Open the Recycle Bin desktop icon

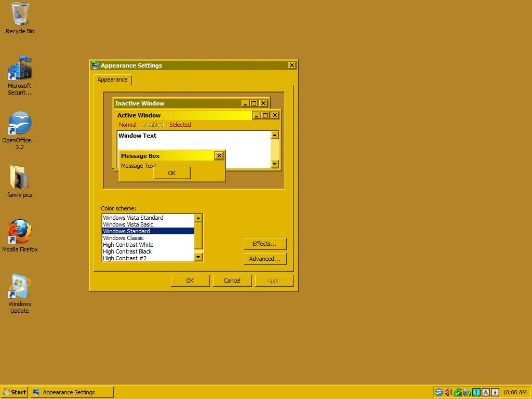pyautogui.click(x=20, y=15)
